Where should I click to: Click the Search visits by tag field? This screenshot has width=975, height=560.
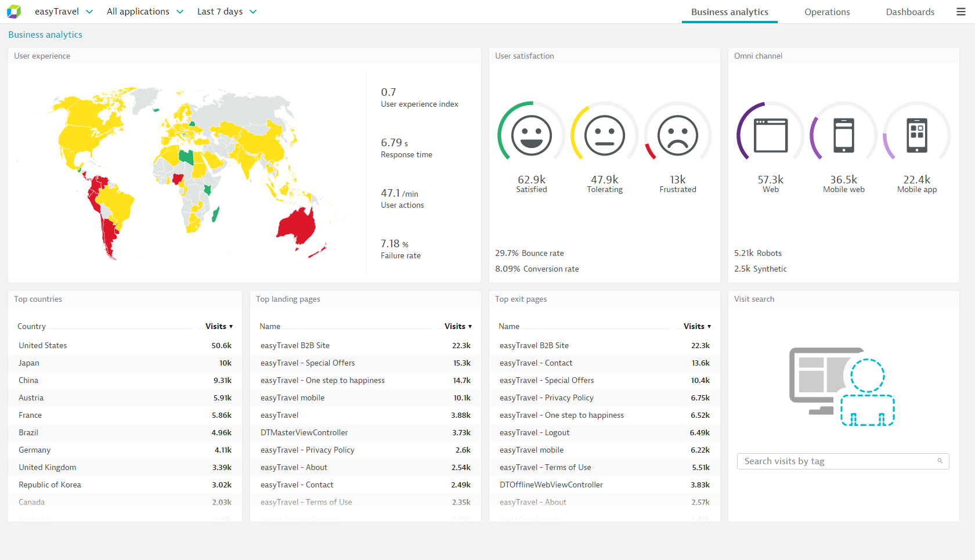coord(843,461)
